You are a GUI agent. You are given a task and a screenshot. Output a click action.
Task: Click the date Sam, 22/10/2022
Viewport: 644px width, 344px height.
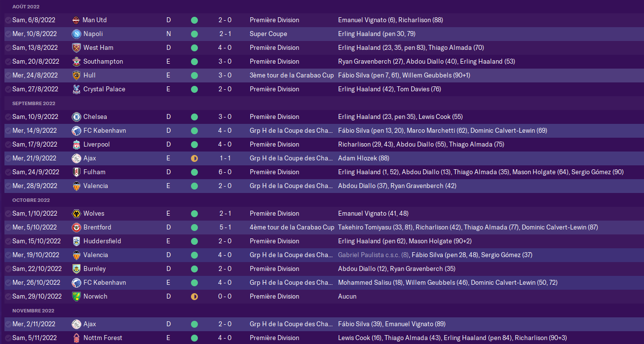point(37,269)
